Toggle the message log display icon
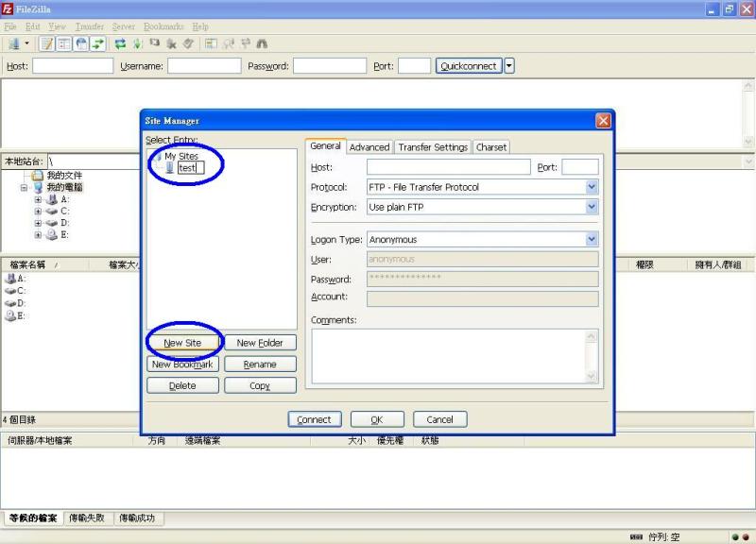756x544 pixels. [x=46, y=43]
